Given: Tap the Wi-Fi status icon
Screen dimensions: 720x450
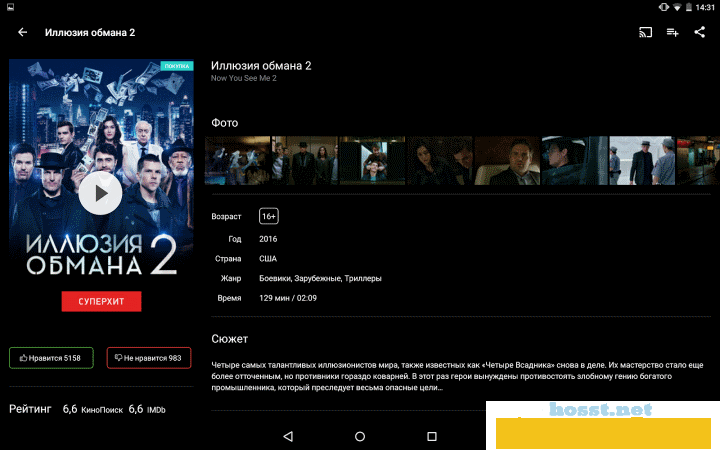Looking at the screenshot, I should pyautogui.click(x=677, y=7).
